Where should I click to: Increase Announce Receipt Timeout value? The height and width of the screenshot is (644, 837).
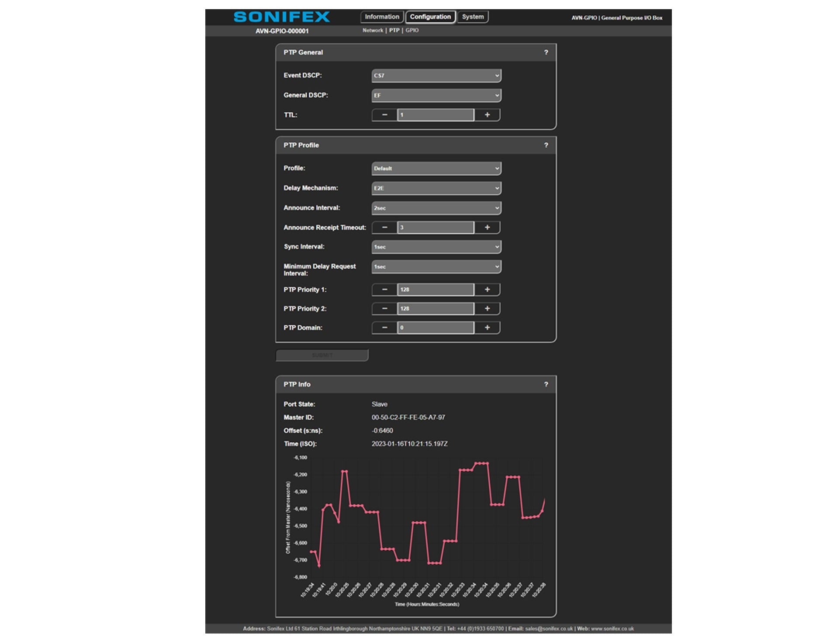pyautogui.click(x=487, y=227)
